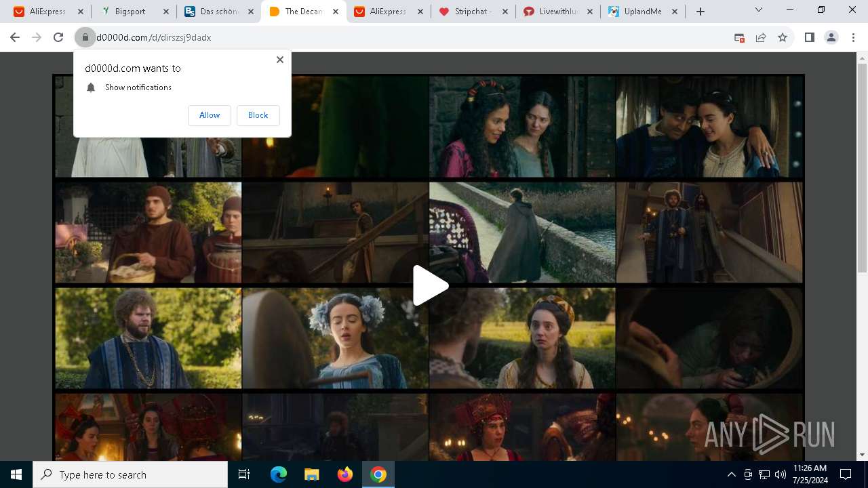Play the video with the center play button
The height and width of the screenshot is (488, 868).
430,285
